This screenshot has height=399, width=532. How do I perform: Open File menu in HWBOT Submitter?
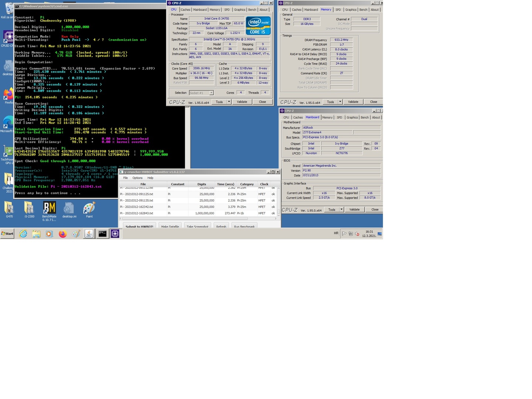coord(126,178)
